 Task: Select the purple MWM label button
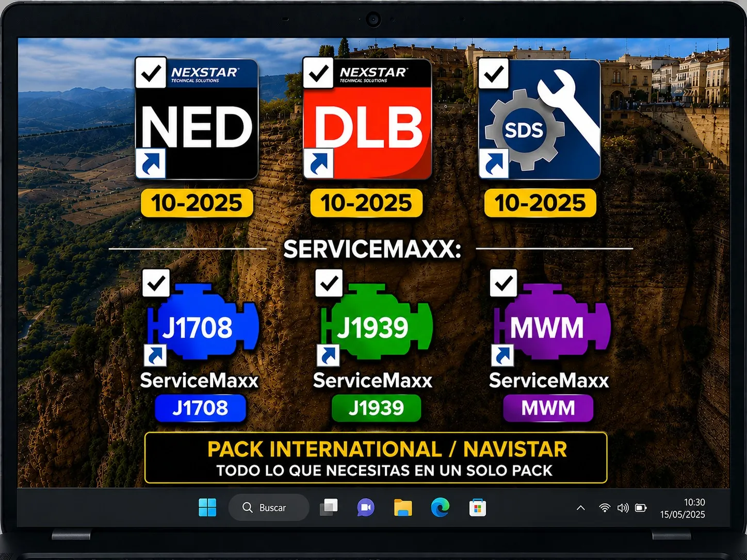548,408
